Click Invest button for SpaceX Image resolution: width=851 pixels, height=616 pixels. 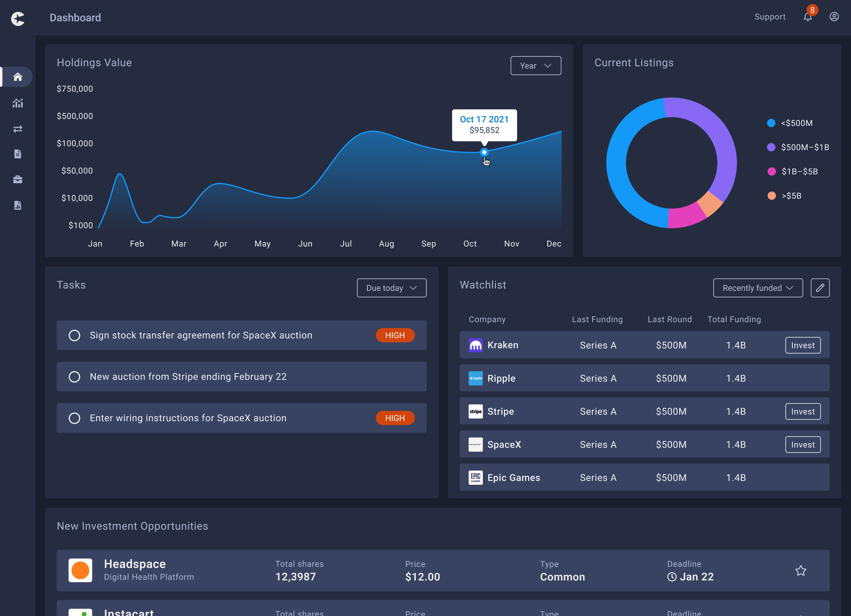pos(803,445)
